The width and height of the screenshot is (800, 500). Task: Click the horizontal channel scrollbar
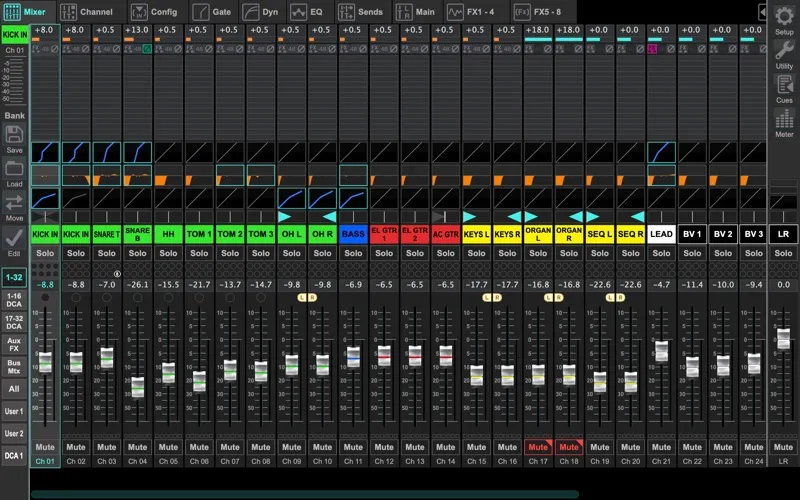(x=305, y=494)
